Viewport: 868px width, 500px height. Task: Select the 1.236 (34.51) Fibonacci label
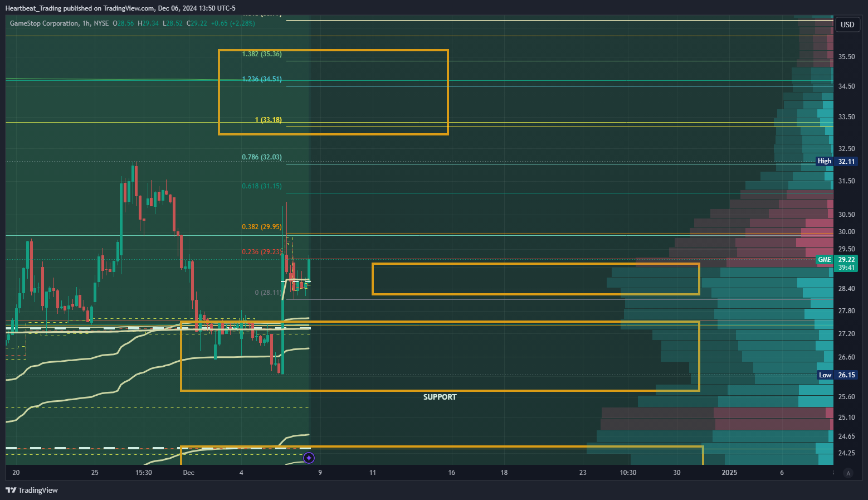(x=262, y=79)
